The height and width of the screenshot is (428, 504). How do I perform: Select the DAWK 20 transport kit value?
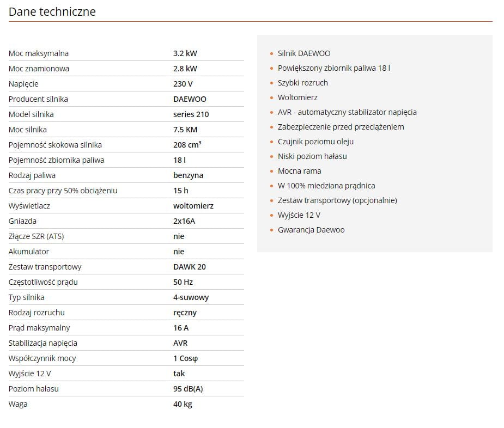pos(190,267)
